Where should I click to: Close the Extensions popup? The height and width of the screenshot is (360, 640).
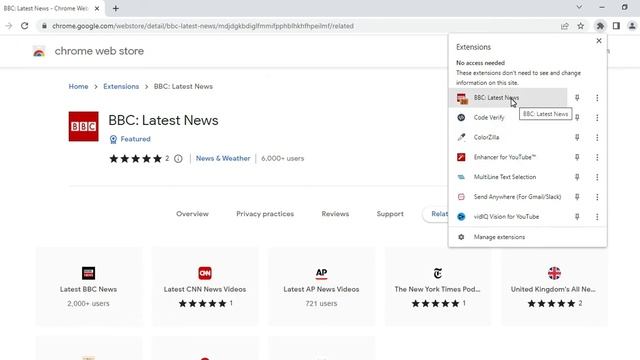point(599,40)
